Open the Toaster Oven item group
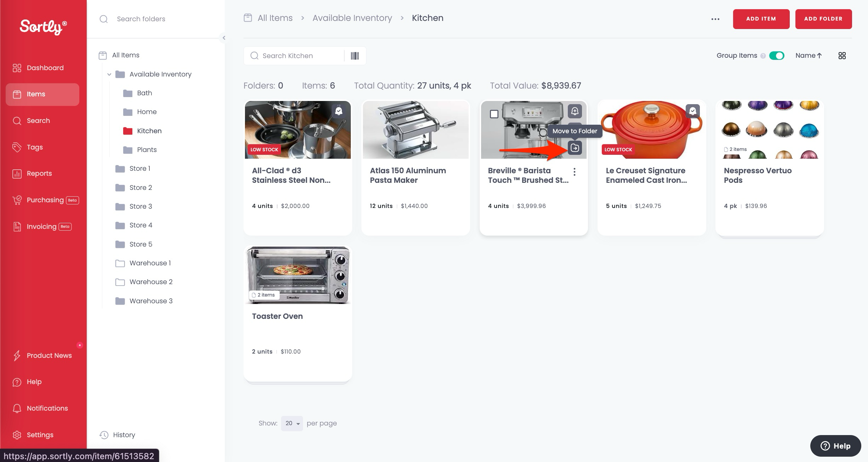 [x=278, y=316]
